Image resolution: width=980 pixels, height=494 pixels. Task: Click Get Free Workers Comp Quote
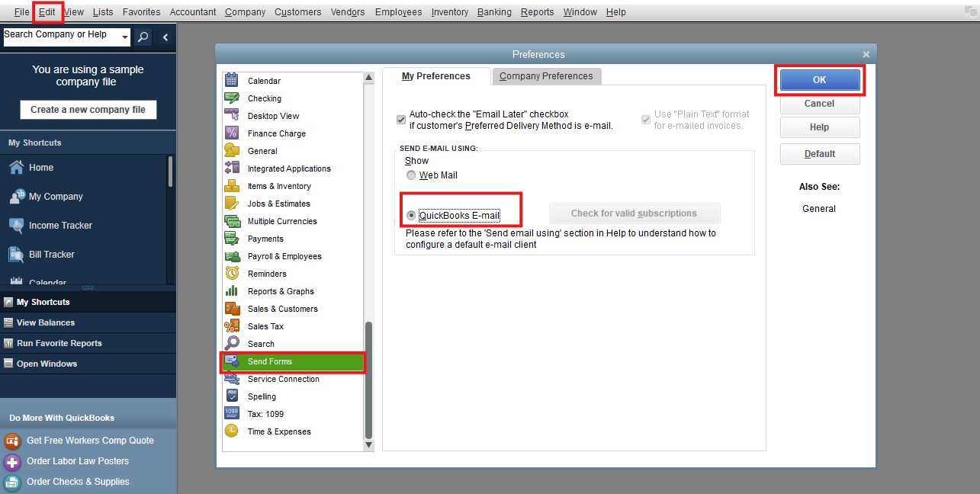pyautogui.click(x=90, y=441)
